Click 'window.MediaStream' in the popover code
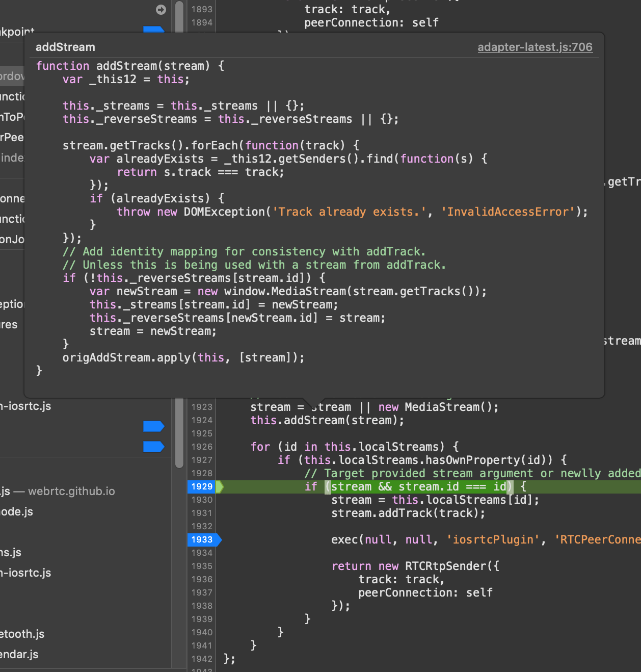Screen dimensions: 641x672 pos(285,291)
